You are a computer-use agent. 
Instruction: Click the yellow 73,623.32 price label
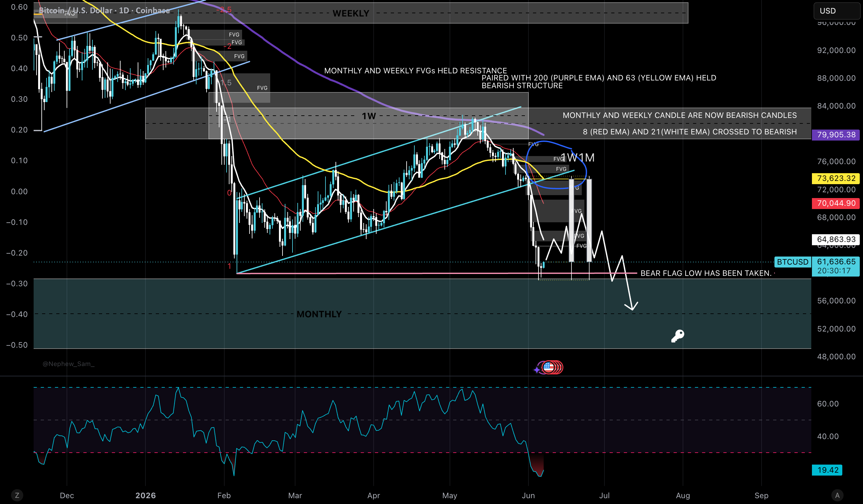pos(836,178)
